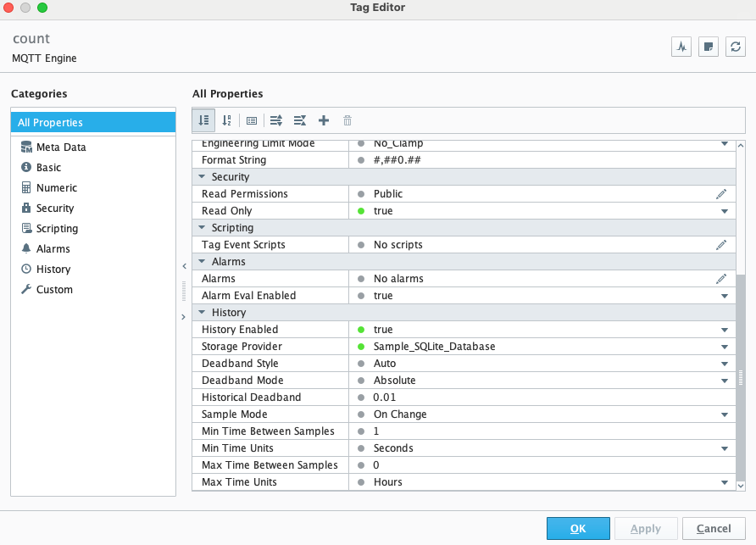This screenshot has width=756, height=545.
Task: Switch to alphabetical sort icon
Action: point(226,120)
